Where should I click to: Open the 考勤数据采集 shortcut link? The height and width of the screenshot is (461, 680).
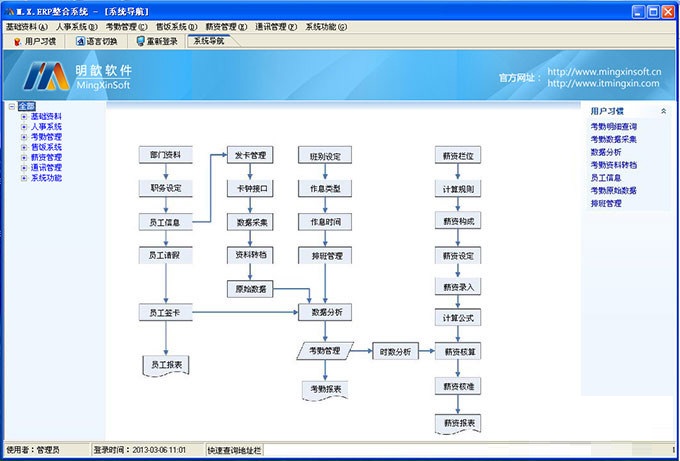click(x=613, y=140)
